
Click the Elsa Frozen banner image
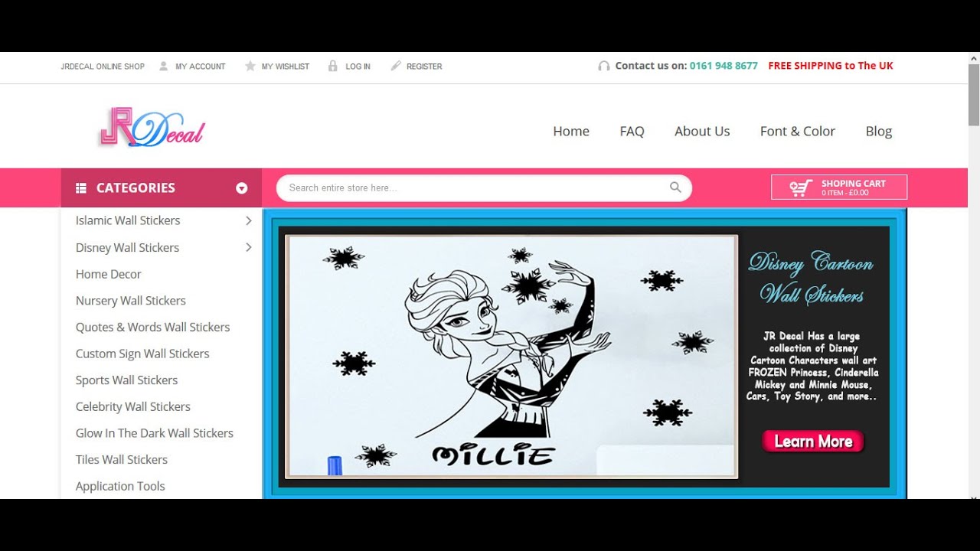[511, 357]
